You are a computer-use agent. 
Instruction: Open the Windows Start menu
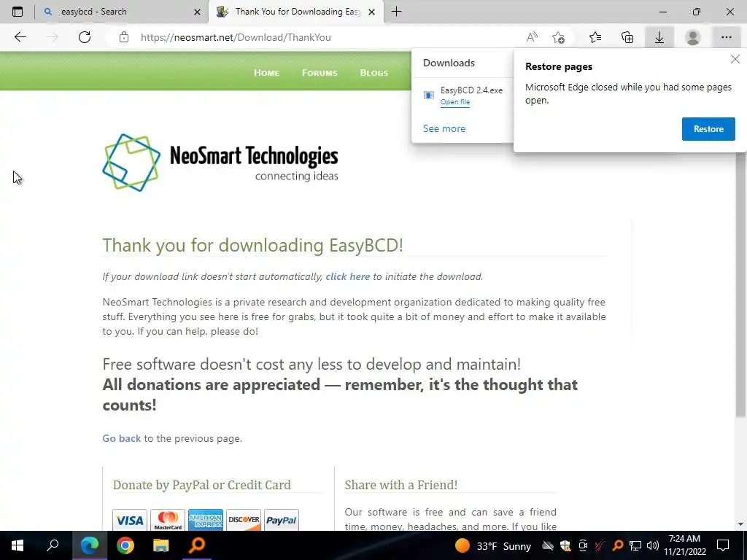(x=18, y=545)
